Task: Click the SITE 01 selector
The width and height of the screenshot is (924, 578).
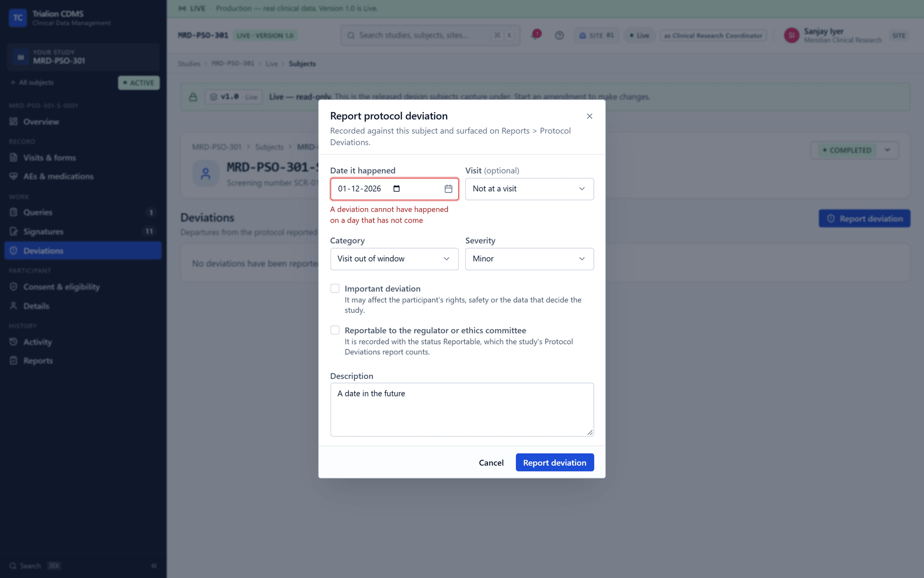Action: pyautogui.click(x=596, y=36)
